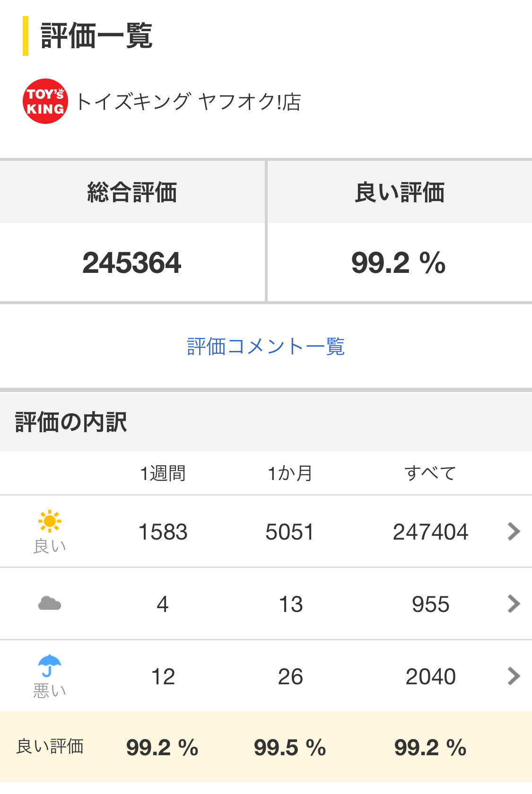Select the 1か月 column header
This screenshot has height=794, width=532.
click(x=290, y=473)
